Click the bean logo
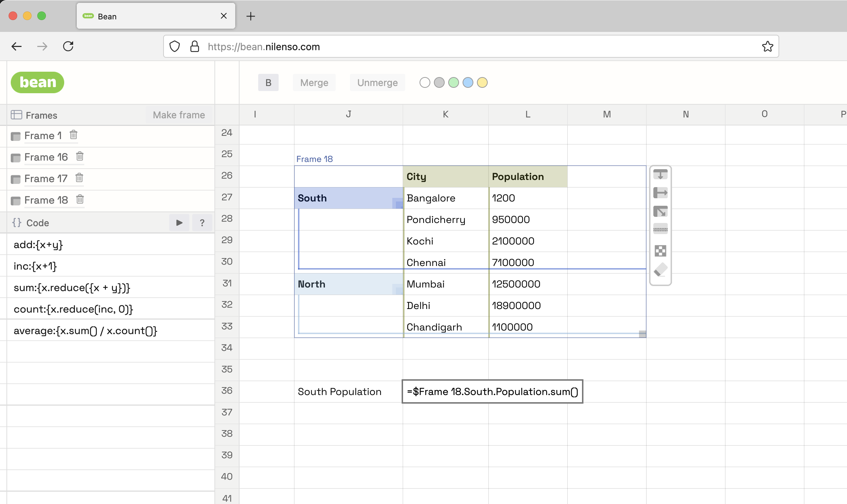The width and height of the screenshot is (847, 504). click(x=38, y=82)
